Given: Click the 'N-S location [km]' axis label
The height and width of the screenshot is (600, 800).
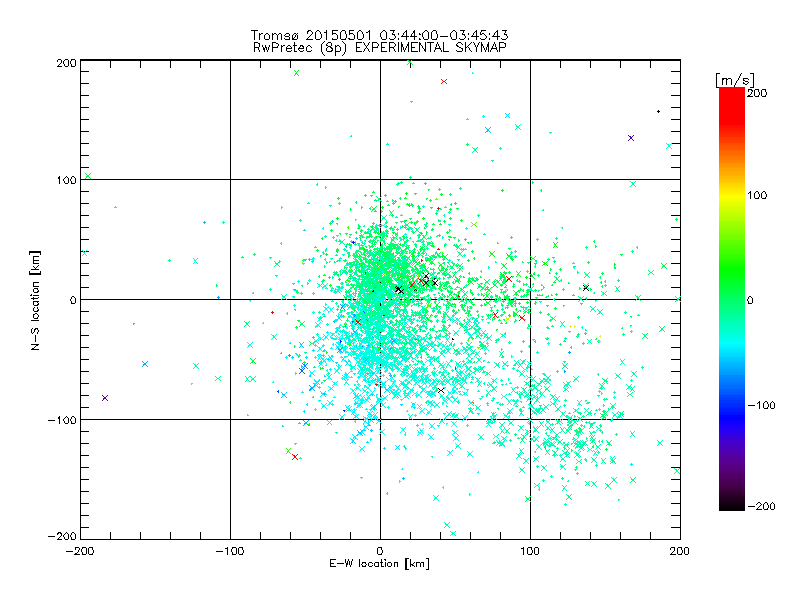Looking at the screenshot, I should [x=35, y=301].
